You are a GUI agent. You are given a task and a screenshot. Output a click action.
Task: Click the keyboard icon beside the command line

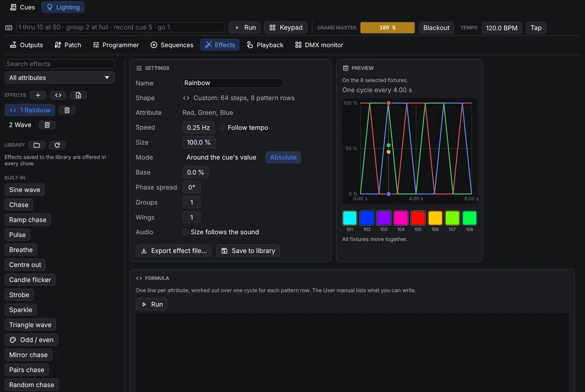[9, 28]
